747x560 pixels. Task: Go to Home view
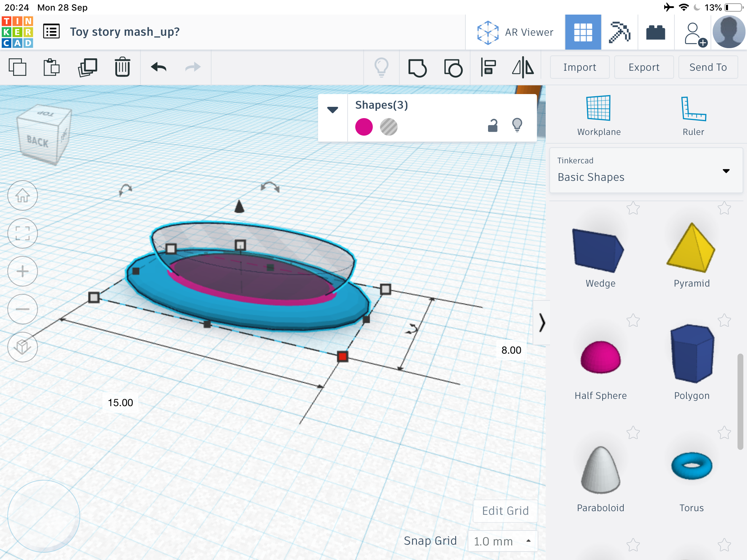(x=23, y=195)
